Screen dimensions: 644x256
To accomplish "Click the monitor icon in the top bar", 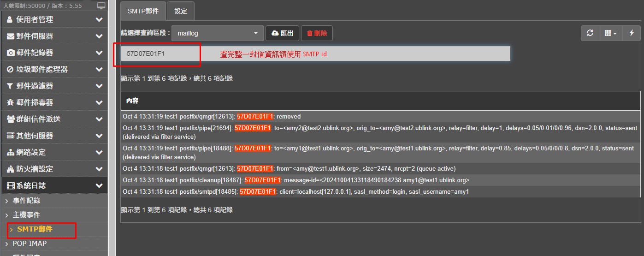I will pos(101,6).
